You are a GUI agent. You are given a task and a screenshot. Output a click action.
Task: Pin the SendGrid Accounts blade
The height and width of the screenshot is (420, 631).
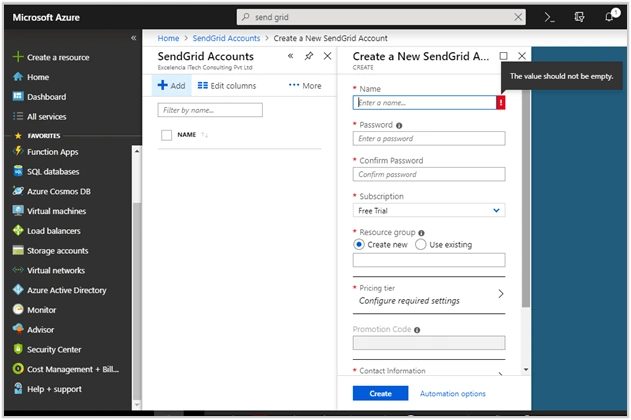point(309,56)
